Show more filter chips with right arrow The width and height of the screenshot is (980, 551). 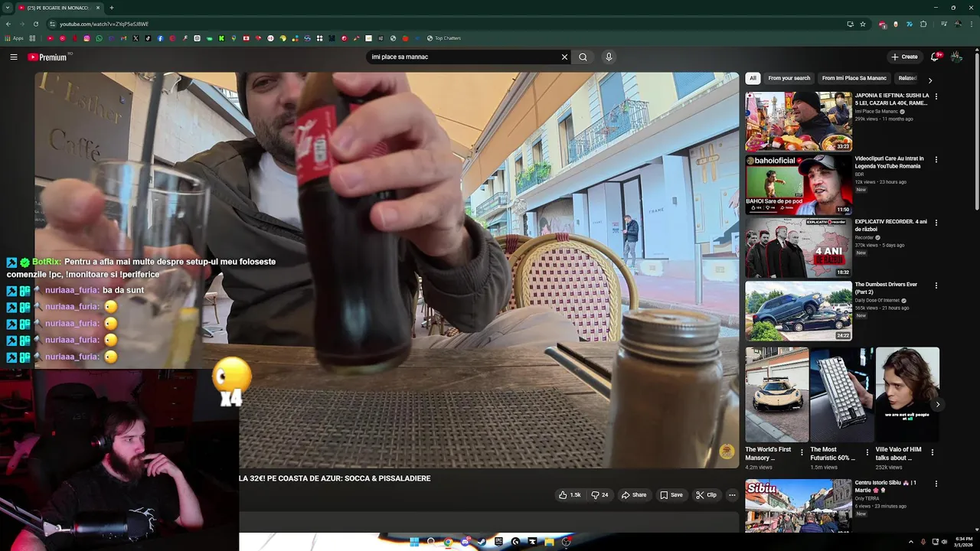930,80
